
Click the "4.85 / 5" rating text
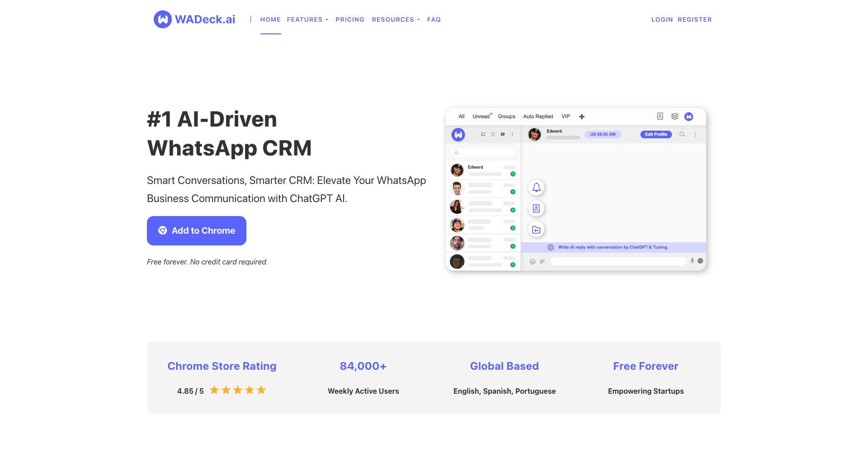190,391
